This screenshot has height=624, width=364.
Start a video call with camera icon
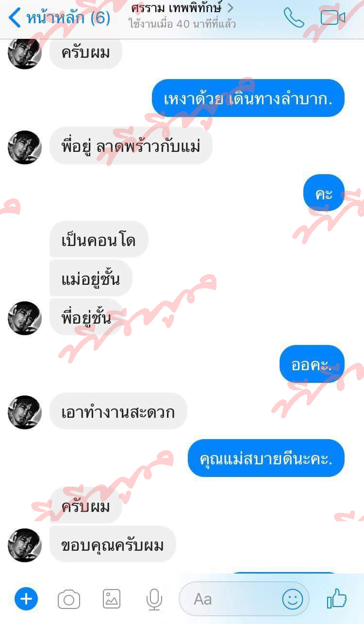coord(333,18)
